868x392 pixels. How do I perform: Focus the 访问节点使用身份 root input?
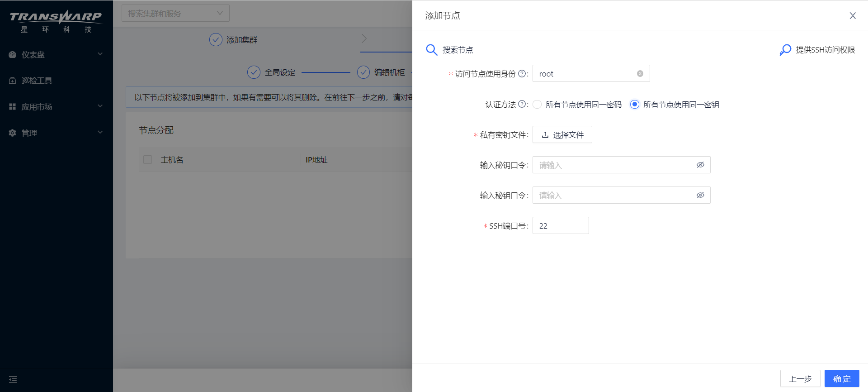pos(591,73)
